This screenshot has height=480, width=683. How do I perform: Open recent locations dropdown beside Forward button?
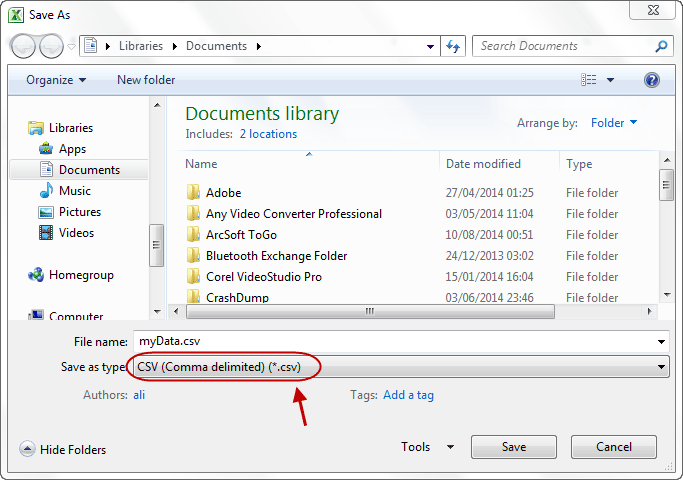point(71,46)
